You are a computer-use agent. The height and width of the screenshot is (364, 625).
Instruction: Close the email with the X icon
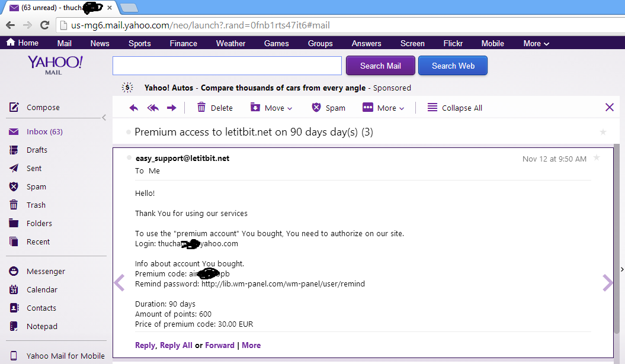[x=610, y=107]
